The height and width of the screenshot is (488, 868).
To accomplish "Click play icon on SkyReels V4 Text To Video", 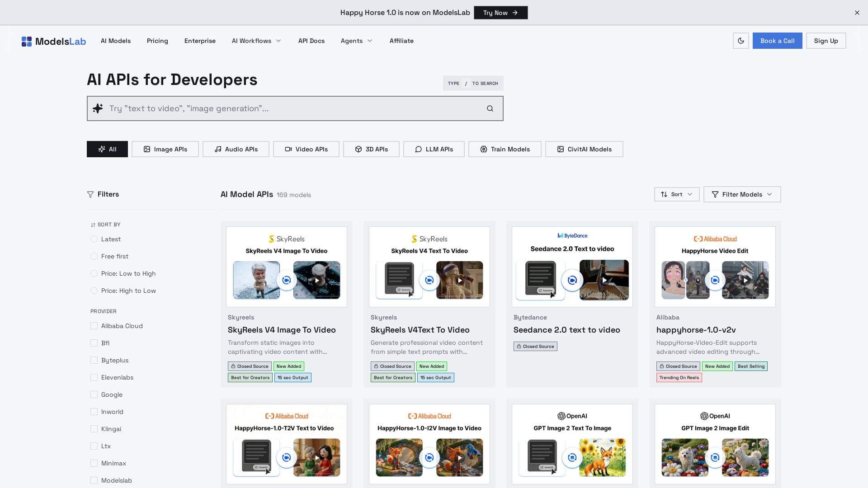I will pos(460,280).
